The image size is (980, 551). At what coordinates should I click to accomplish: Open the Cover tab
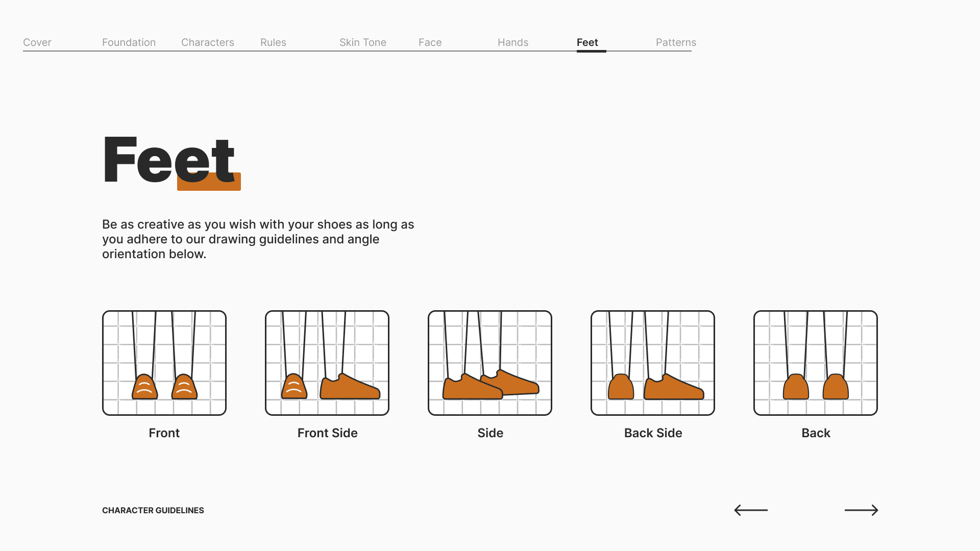(37, 42)
